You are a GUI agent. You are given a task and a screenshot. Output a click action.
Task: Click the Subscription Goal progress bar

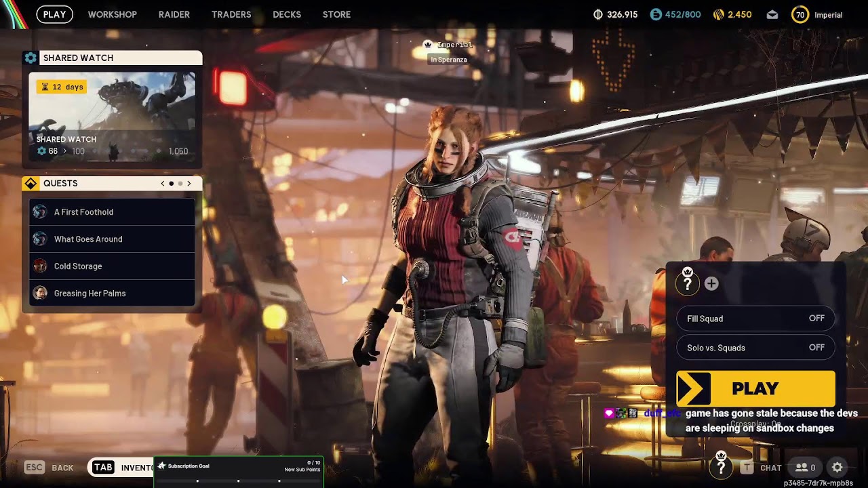pyautogui.click(x=239, y=481)
